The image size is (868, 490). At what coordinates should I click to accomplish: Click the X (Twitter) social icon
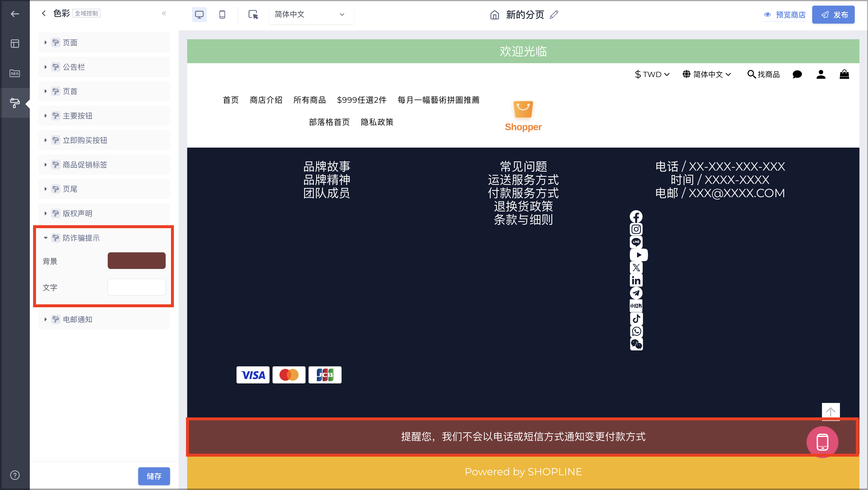coord(636,267)
